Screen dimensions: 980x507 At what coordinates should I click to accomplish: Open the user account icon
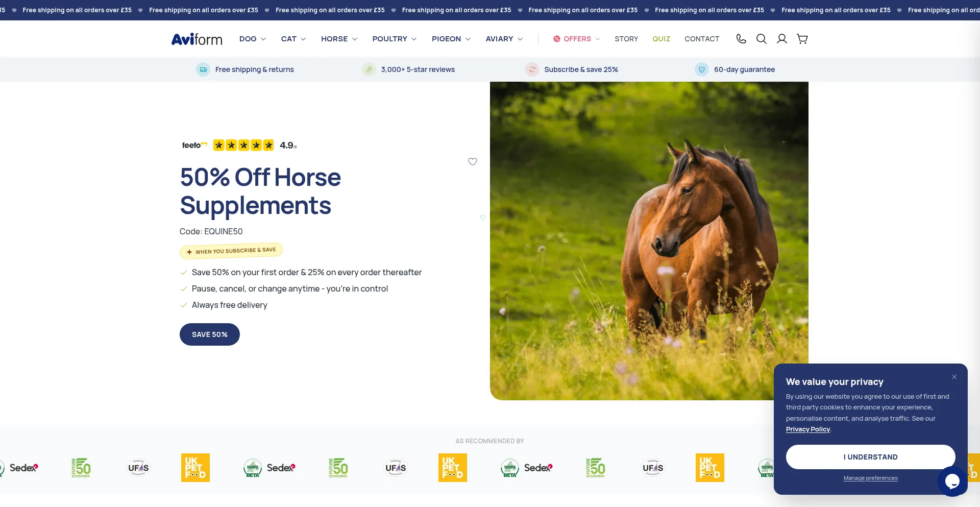click(782, 39)
